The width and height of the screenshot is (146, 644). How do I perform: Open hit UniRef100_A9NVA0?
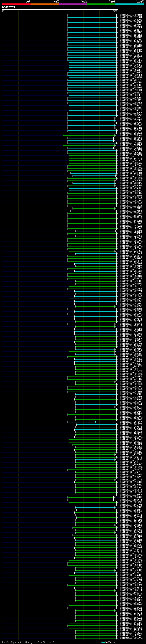coord(131,108)
